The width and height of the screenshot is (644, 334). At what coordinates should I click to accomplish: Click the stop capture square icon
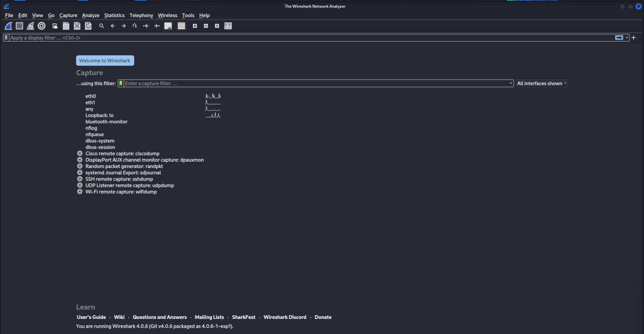tap(19, 26)
